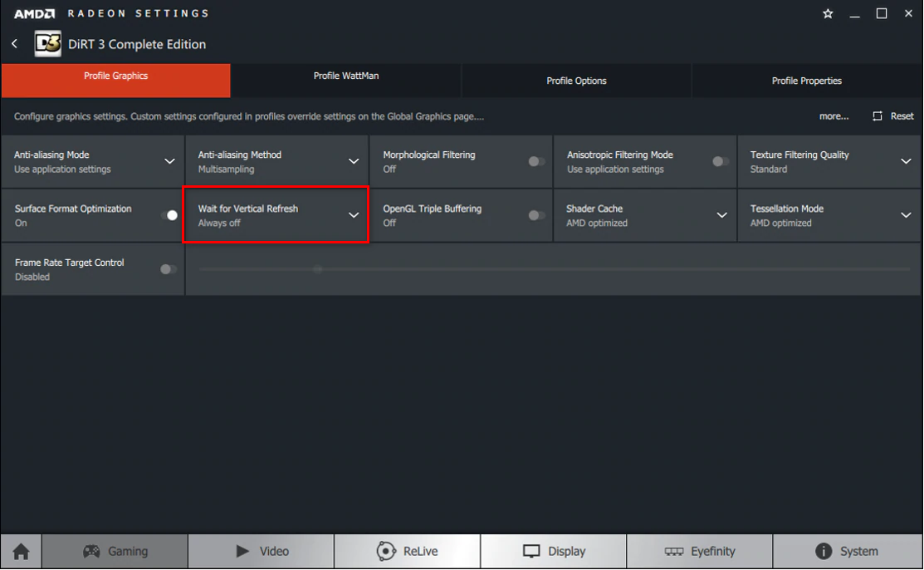
Task: Open Wait for Vertical Refresh dropdown
Action: (354, 215)
